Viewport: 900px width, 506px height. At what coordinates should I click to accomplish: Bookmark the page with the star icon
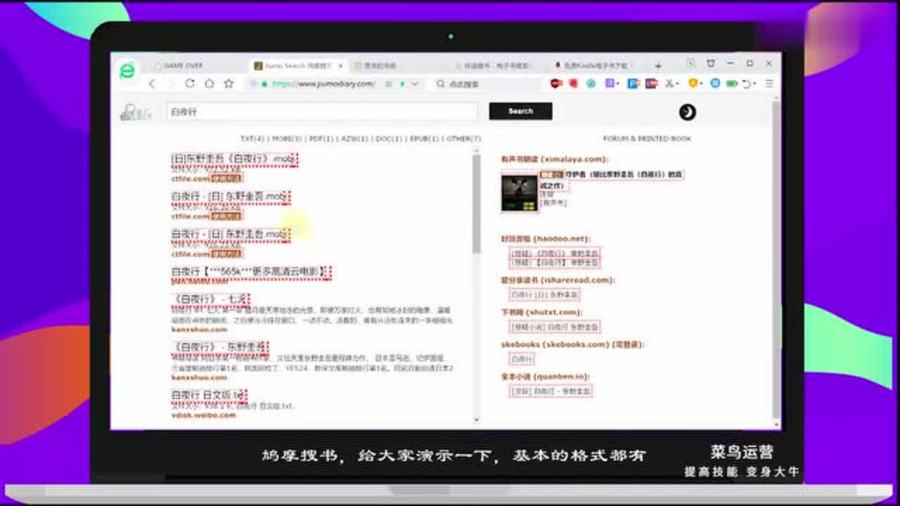(228, 84)
